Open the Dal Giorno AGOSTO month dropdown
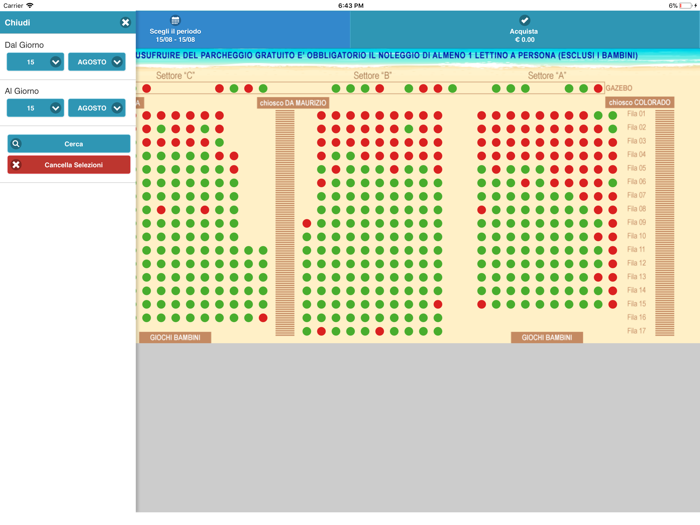Screen dimensions: 700x525 pos(97,62)
